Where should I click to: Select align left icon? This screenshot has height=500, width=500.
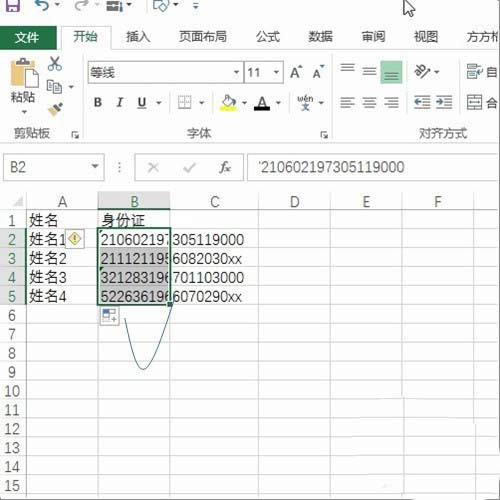(x=347, y=102)
